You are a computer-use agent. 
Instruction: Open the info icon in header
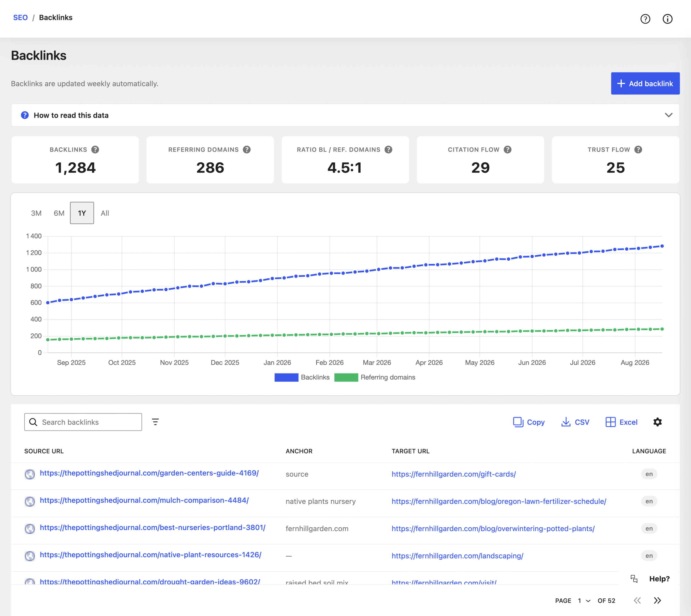pos(667,19)
